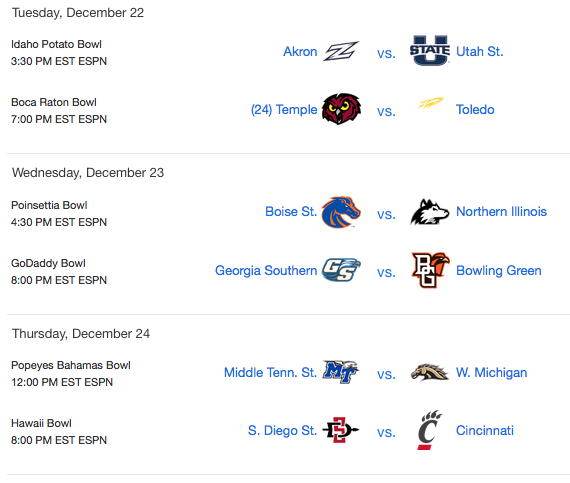Image resolution: width=570 pixels, height=483 pixels.
Task: Click the Middle Tenn. St. link
Action: (270, 373)
